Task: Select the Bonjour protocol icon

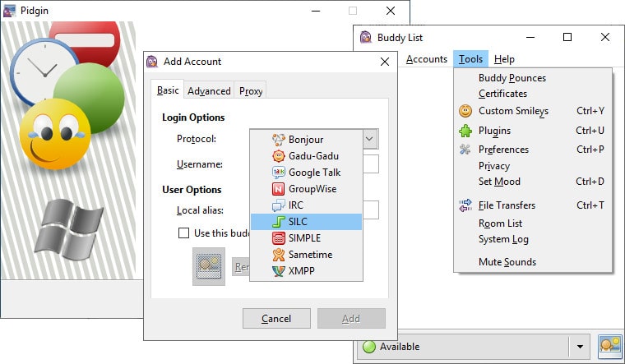Action: pos(279,140)
